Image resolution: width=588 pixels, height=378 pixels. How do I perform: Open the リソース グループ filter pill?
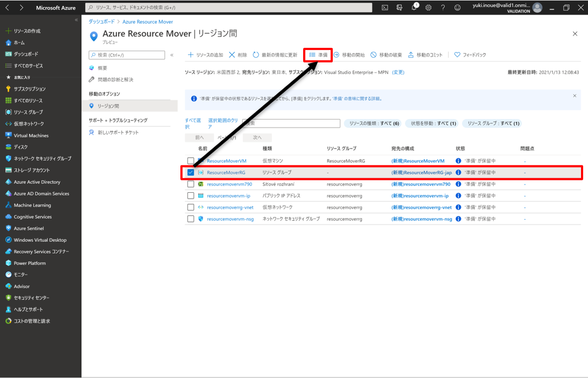tap(492, 123)
